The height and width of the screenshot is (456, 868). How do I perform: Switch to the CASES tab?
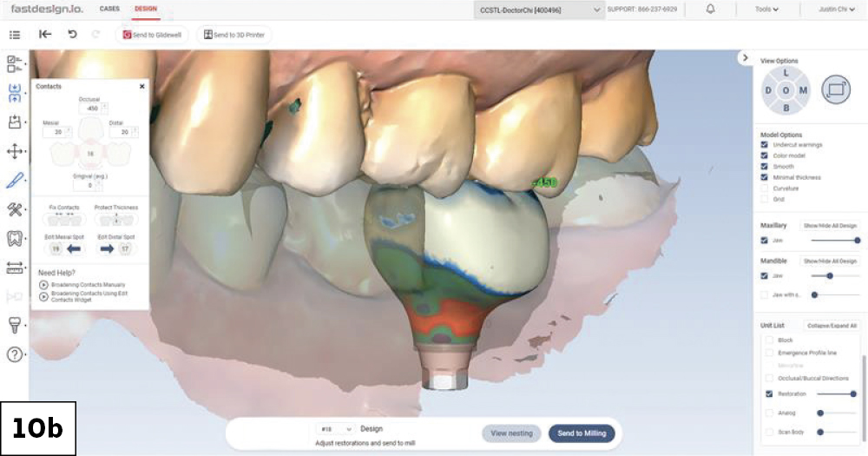[110, 9]
